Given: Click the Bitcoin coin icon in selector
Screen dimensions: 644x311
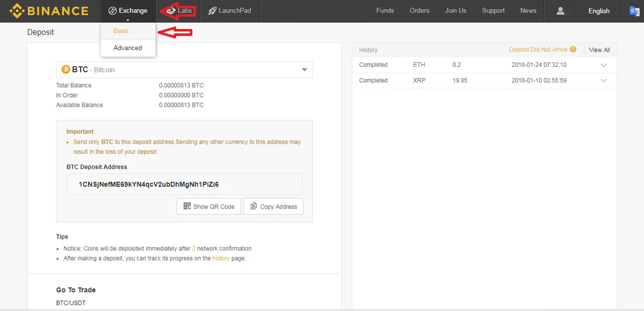Looking at the screenshot, I should point(66,69).
